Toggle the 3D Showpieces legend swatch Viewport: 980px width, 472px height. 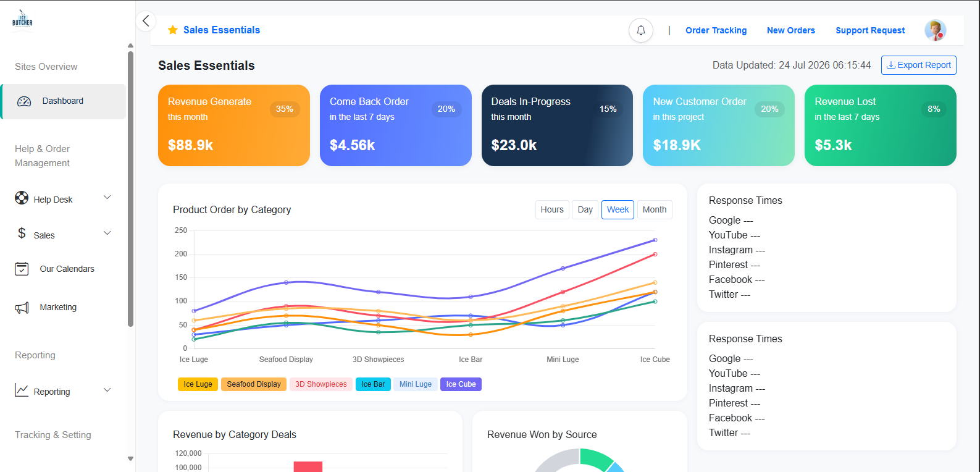coord(321,384)
